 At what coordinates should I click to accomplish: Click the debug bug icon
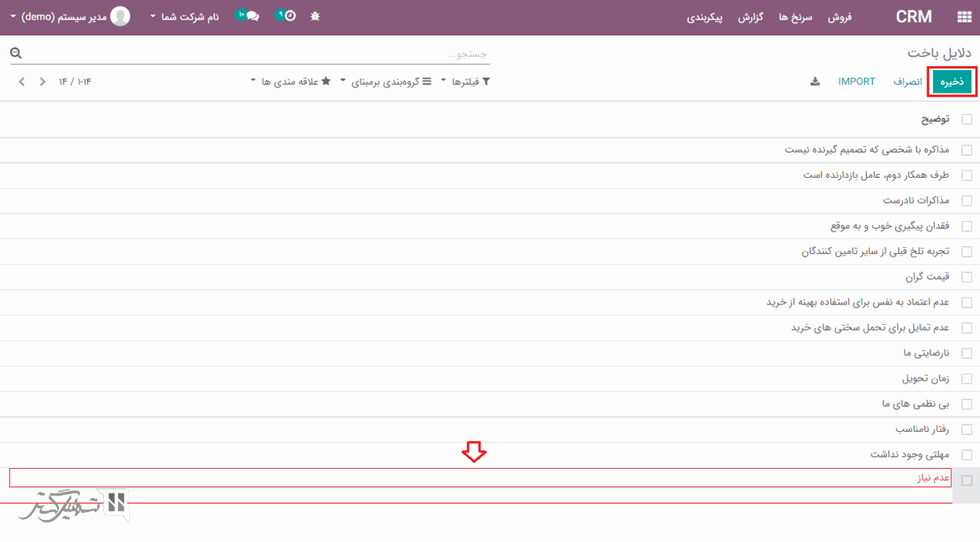coord(315,16)
